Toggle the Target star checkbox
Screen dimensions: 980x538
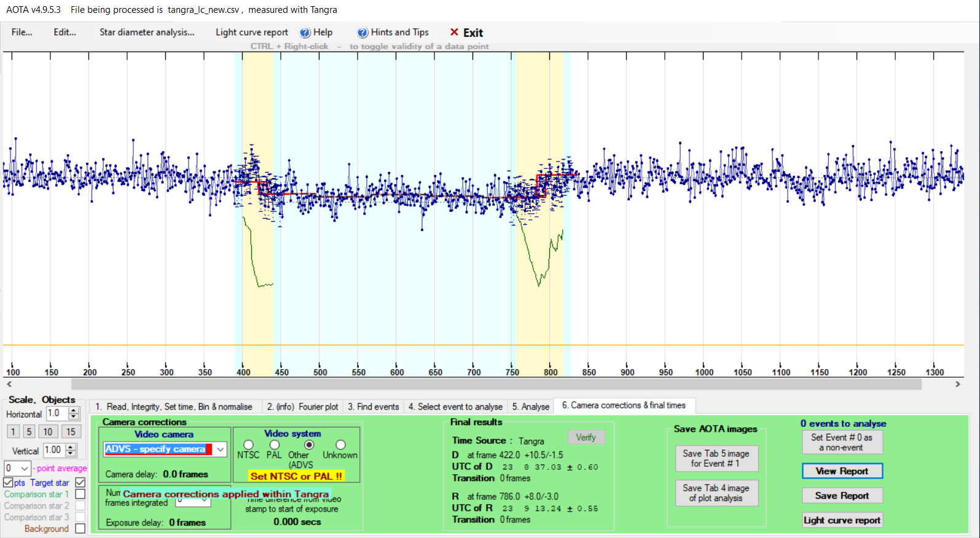80,483
